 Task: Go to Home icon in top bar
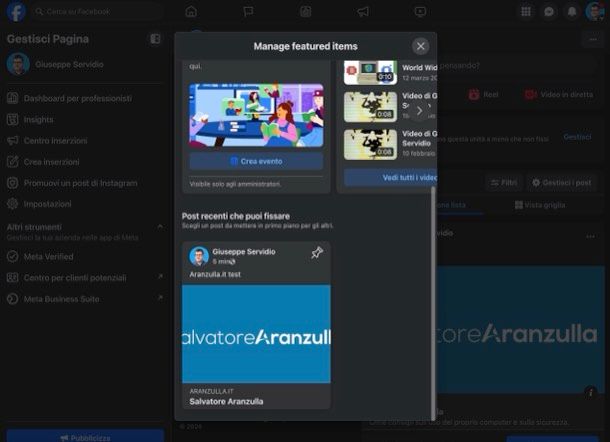(x=191, y=12)
